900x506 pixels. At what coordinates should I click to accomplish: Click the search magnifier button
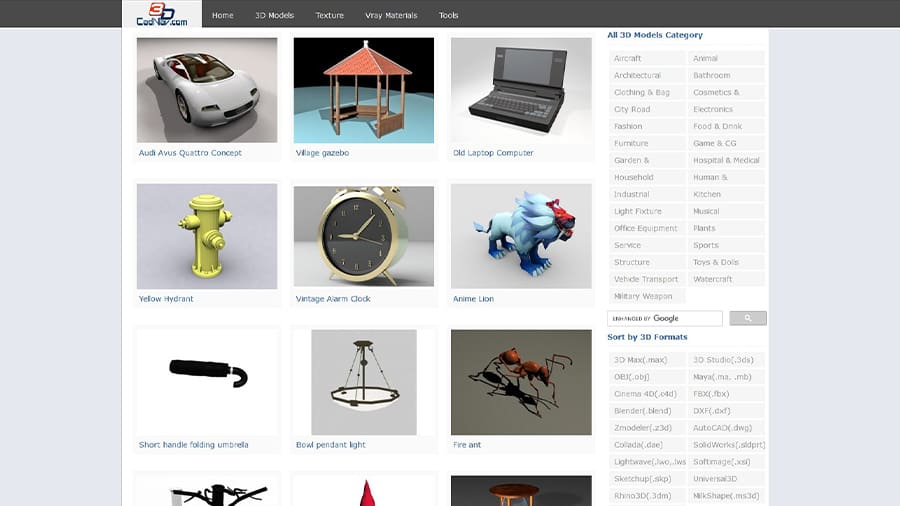(747, 319)
